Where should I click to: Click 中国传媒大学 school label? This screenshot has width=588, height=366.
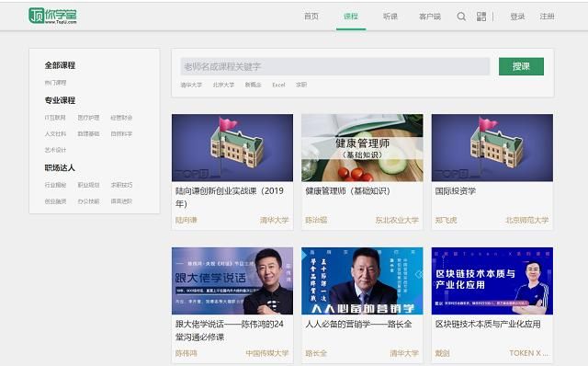click(x=267, y=353)
